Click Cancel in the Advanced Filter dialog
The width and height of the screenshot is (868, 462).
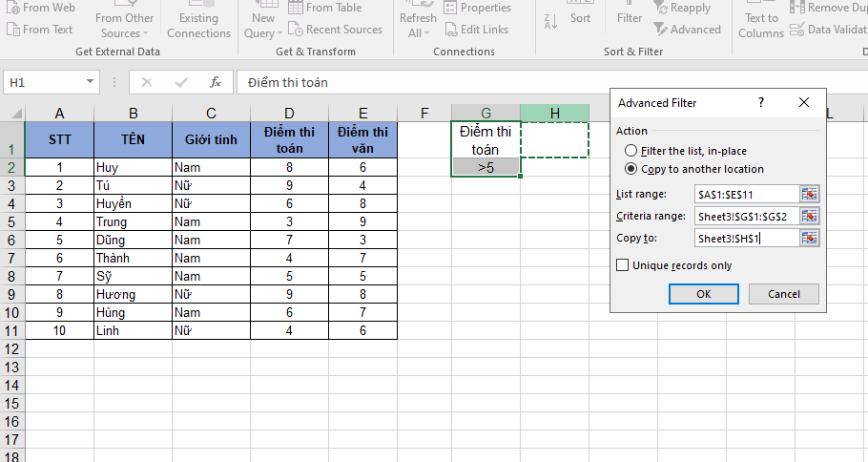coord(784,294)
